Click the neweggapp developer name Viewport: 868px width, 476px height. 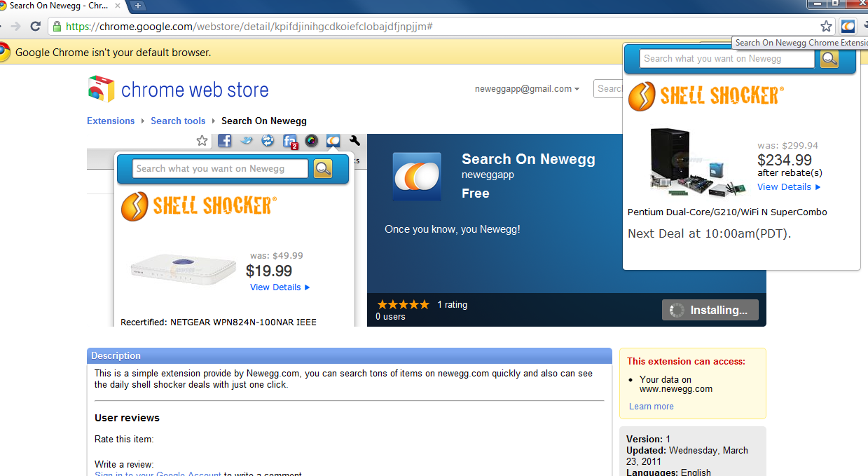coord(488,175)
